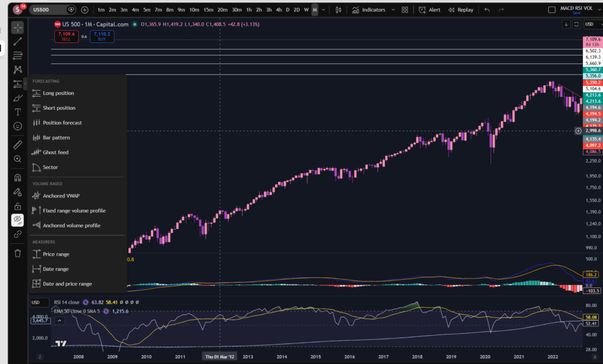This screenshot has height=364, width=603.
Task: Open the layout grid setup icon
Action: [405, 9]
